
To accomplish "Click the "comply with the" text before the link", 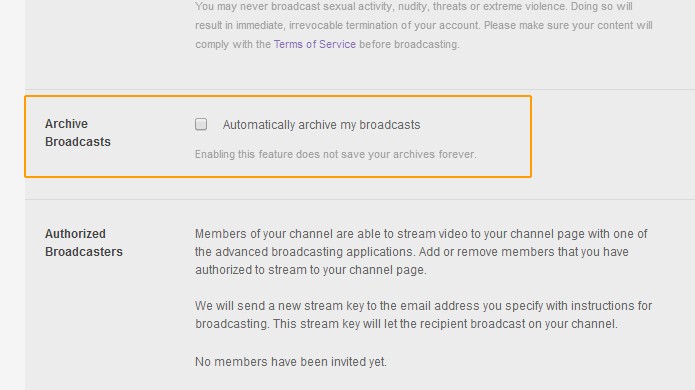I will pos(233,44).
